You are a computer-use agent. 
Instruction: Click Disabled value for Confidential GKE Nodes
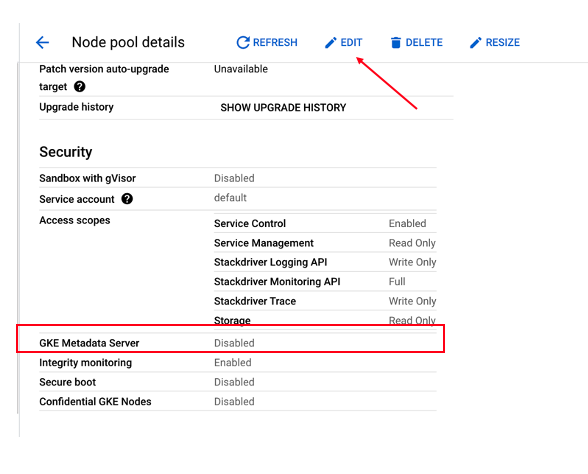(234, 402)
